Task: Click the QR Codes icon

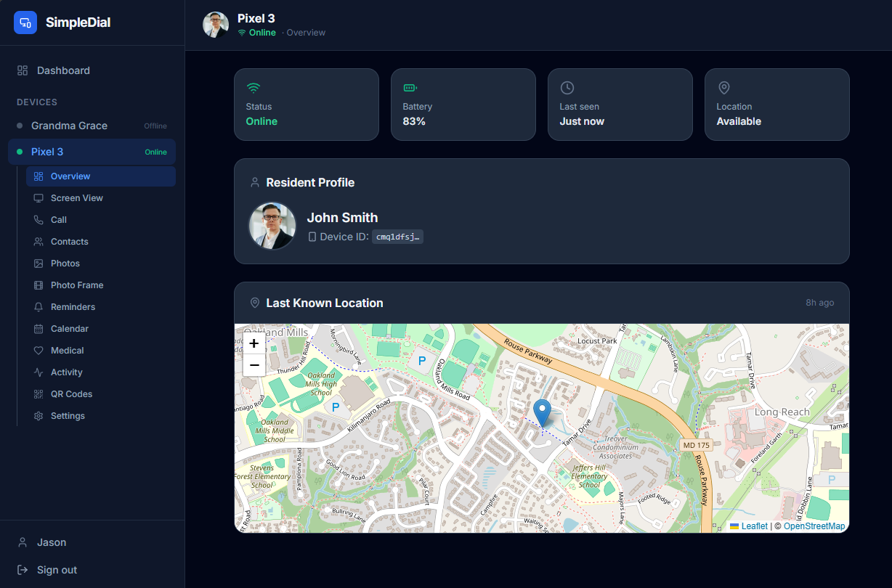Action: pos(38,394)
